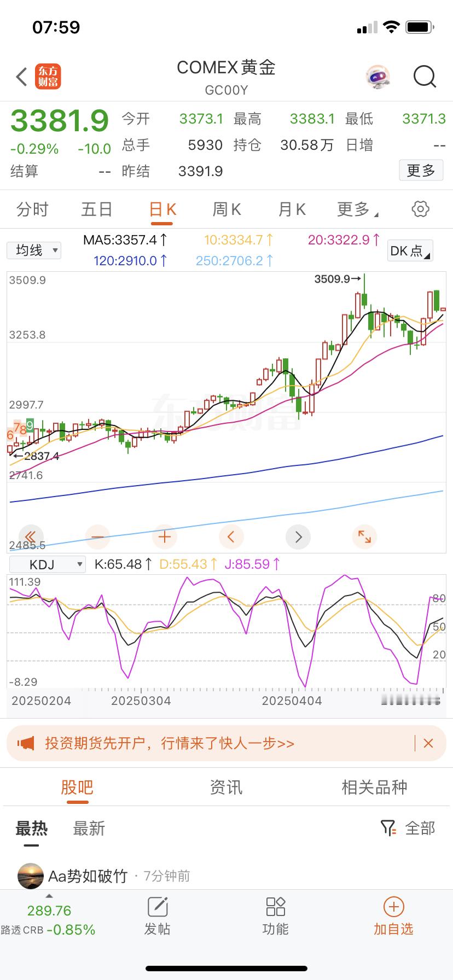
Task: Open the KDJ indicator dropdown
Action: pyautogui.click(x=48, y=564)
